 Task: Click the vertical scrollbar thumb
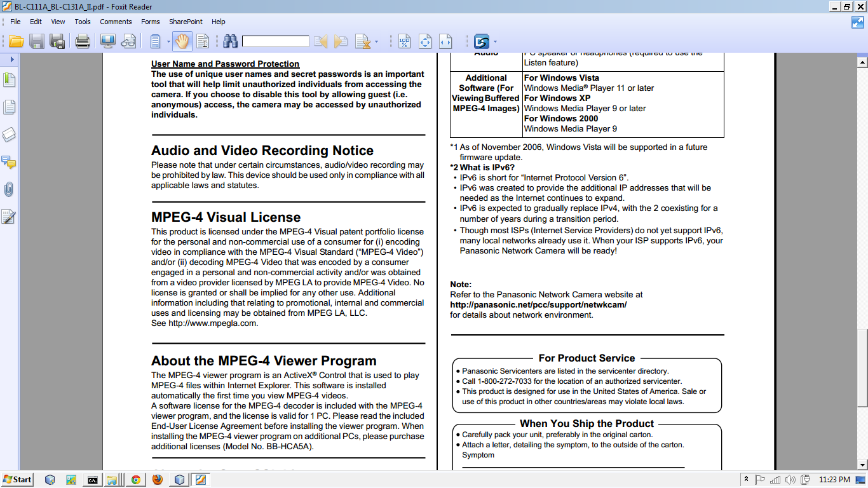coord(862,369)
